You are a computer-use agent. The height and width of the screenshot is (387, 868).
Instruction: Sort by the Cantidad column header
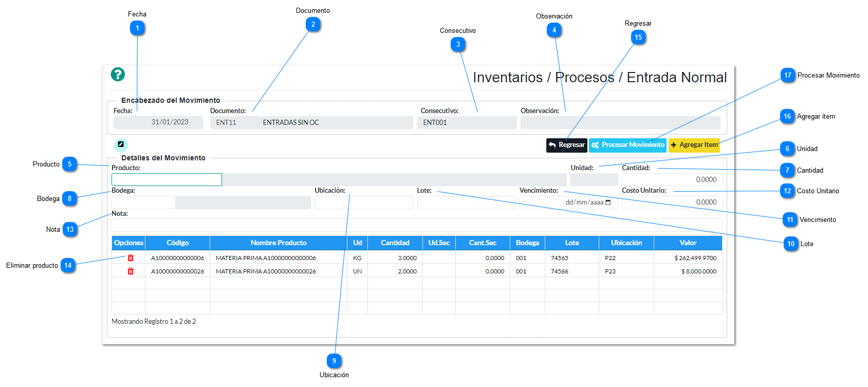[395, 243]
